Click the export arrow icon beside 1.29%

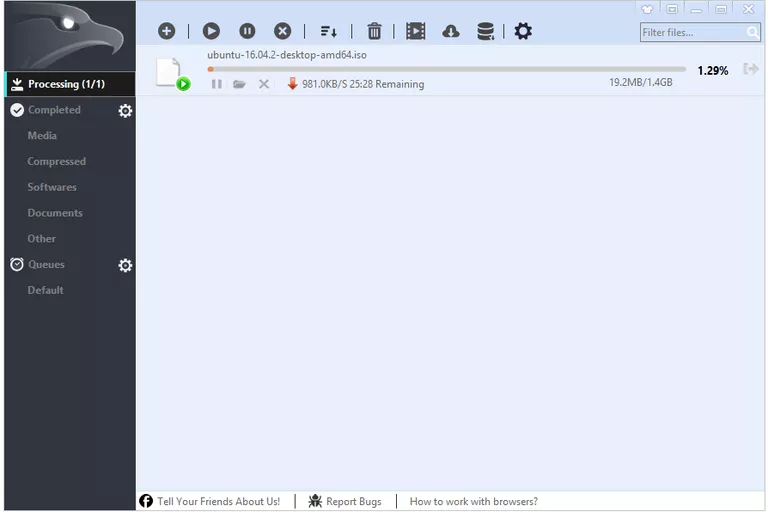coord(750,69)
